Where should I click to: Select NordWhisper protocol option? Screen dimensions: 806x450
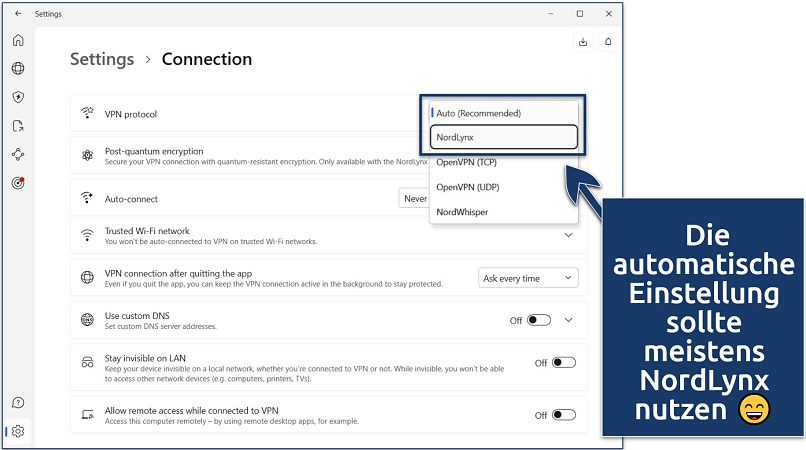tap(504, 212)
